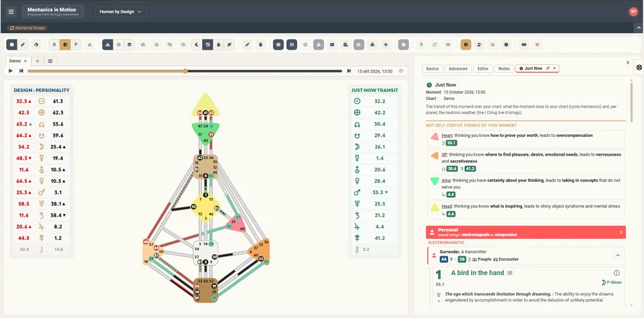The height and width of the screenshot is (318, 644).
Task: Click the small square outline icon
Action: pos(305,44)
